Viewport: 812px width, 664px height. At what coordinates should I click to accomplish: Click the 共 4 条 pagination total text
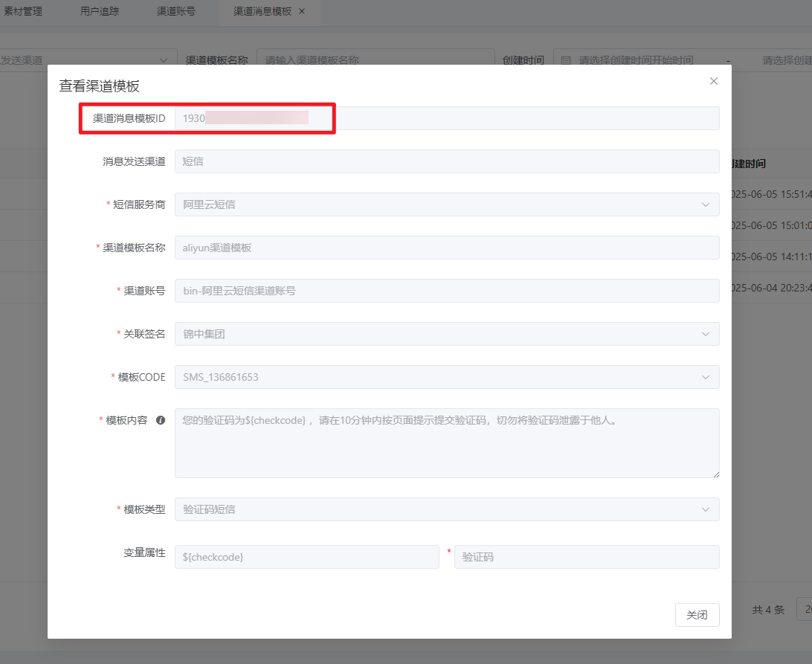click(x=769, y=610)
